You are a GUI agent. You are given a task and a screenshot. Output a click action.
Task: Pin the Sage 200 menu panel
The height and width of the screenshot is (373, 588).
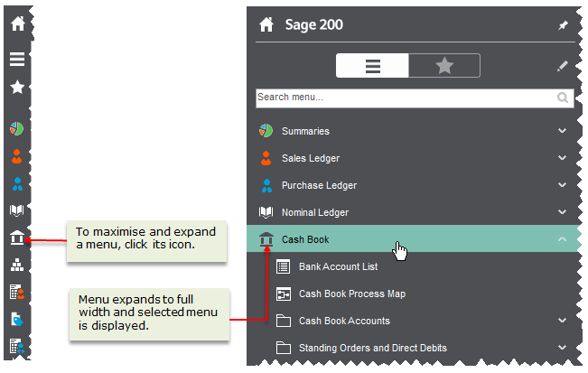[x=563, y=25]
